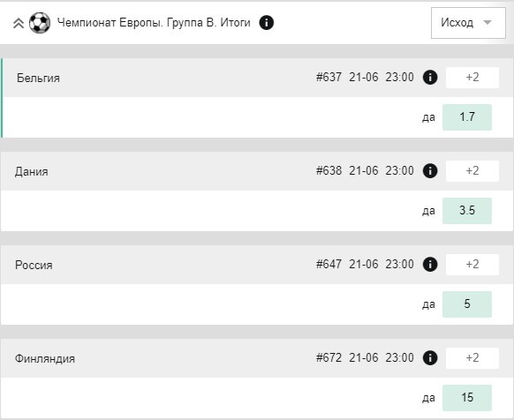This screenshot has width=514, height=420.
Task: Select odds 5 for Россия
Action: click(x=467, y=304)
